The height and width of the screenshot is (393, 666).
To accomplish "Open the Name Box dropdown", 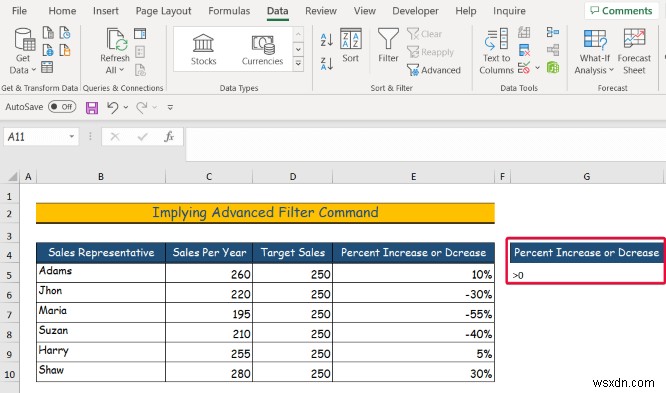I will pyautogui.click(x=72, y=136).
